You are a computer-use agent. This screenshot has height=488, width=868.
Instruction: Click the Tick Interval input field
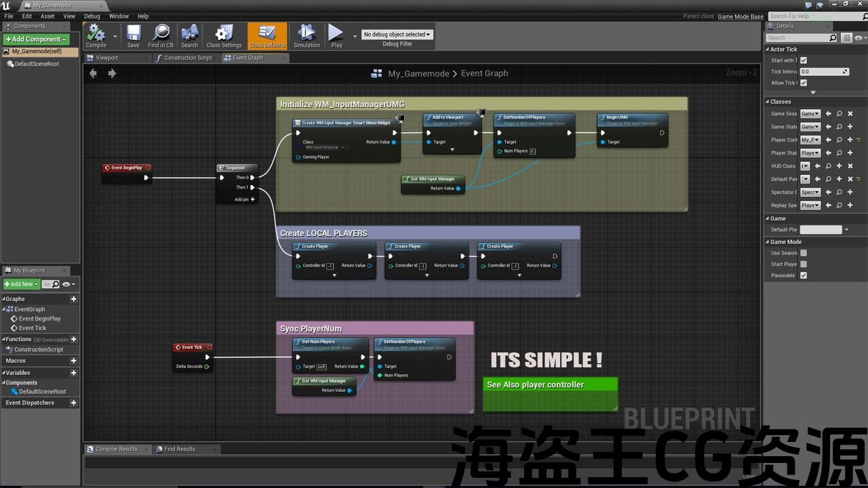(x=823, y=72)
